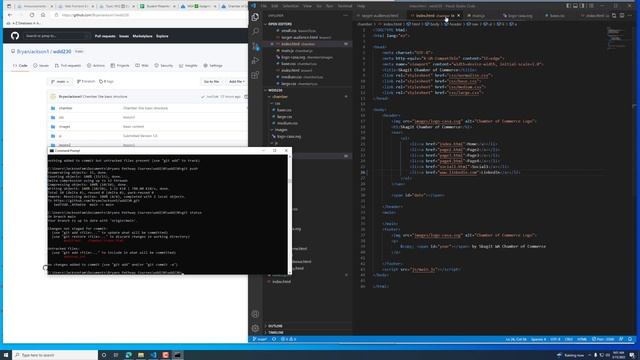Viewport: 640px width, 360px height.
Task: Open the Help menu in VS Code
Action: tap(361, 6)
